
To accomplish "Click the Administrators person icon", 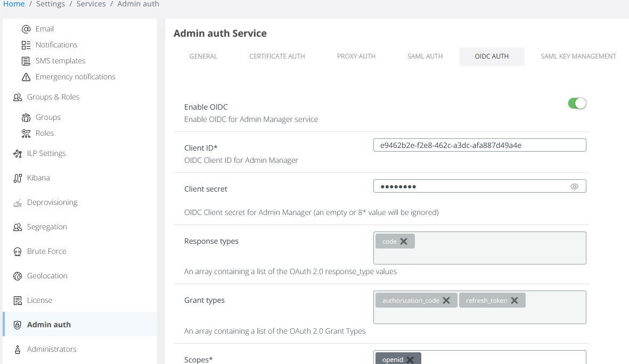I will [x=18, y=350].
